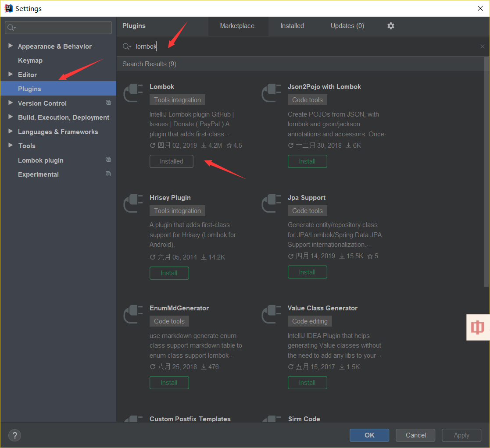The image size is (490, 448).
Task: Click the Jpa Support plug icon
Action: 271,203
